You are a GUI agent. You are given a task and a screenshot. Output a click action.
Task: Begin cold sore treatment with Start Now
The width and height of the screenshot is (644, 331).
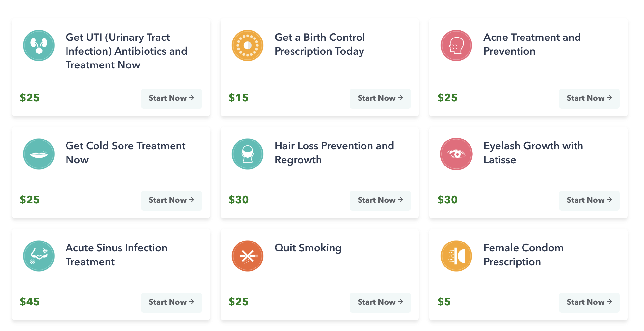(172, 200)
